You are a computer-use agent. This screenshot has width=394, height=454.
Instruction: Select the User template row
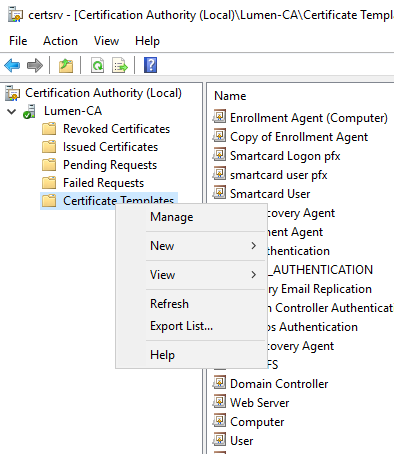(x=241, y=441)
